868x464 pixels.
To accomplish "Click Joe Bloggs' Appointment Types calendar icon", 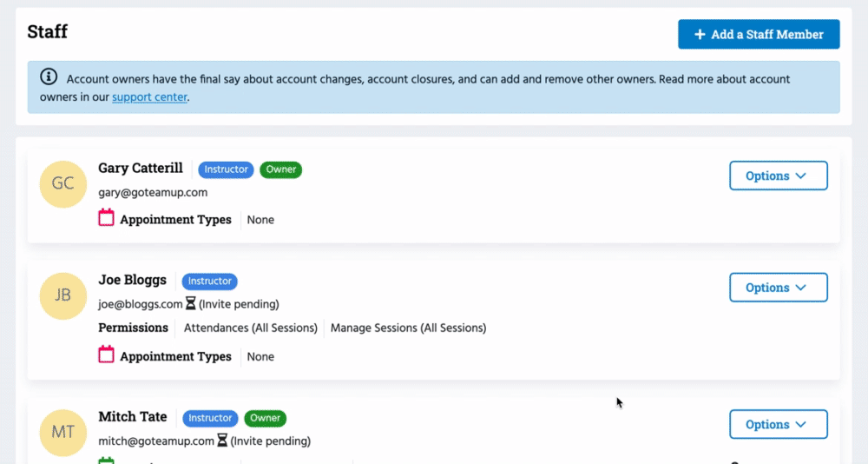I will (107, 355).
